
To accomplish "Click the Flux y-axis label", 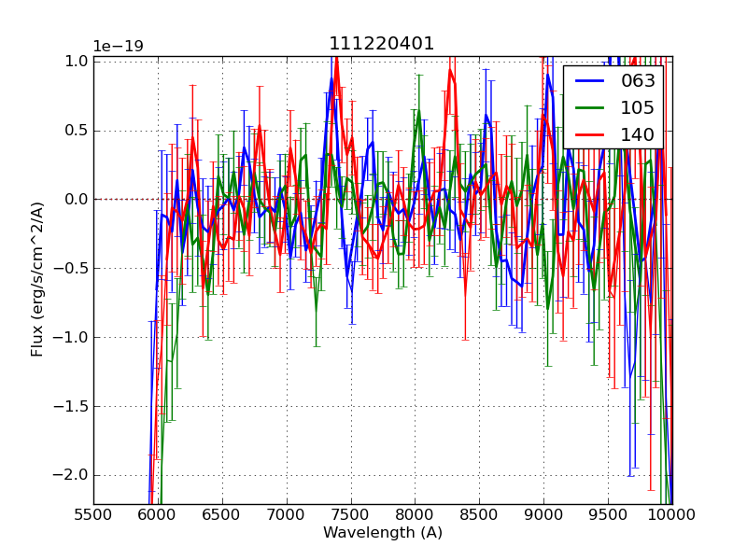I will (37, 279).
